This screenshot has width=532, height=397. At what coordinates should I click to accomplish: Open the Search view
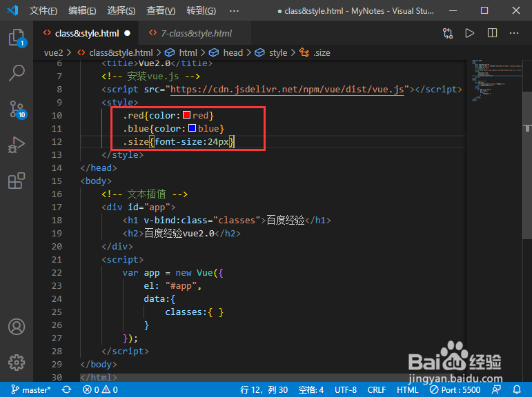(17, 73)
